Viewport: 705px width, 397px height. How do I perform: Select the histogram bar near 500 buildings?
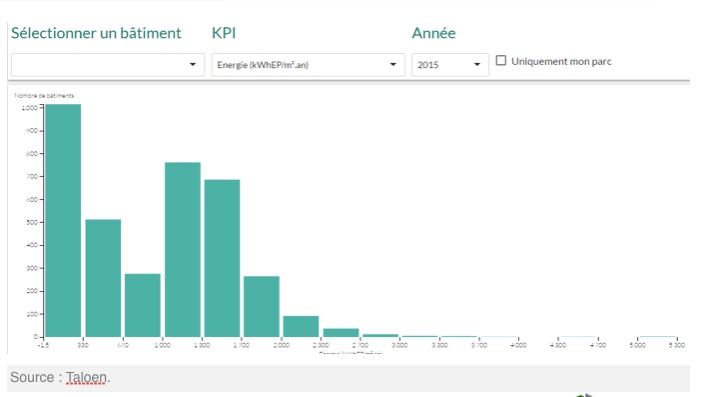coord(103,278)
